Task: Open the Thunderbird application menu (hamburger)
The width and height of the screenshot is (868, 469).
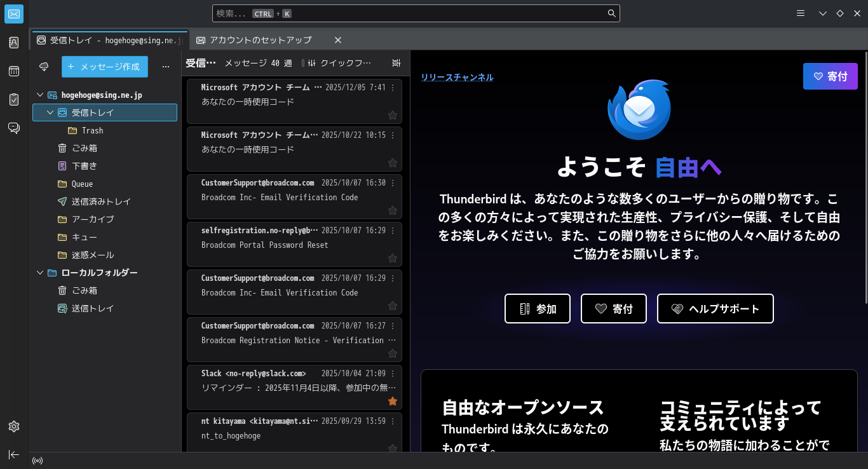Action: [801, 13]
